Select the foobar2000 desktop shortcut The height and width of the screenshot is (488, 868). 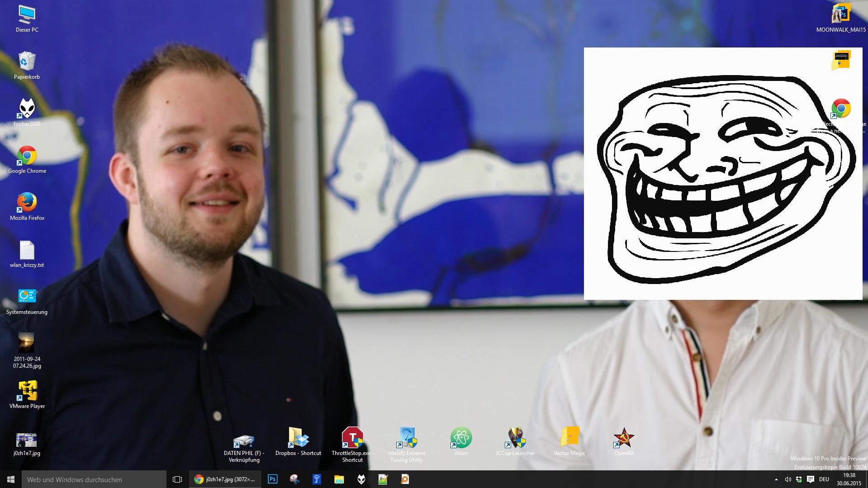pos(27,113)
